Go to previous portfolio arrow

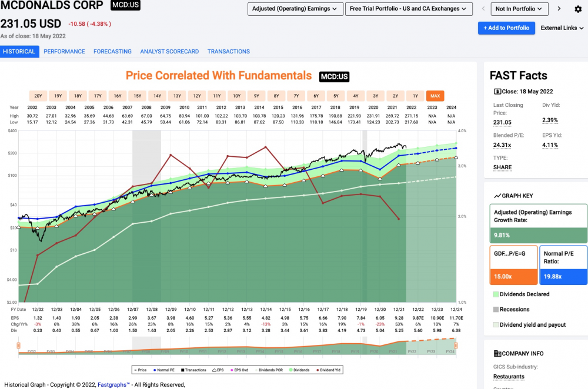point(483,9)
